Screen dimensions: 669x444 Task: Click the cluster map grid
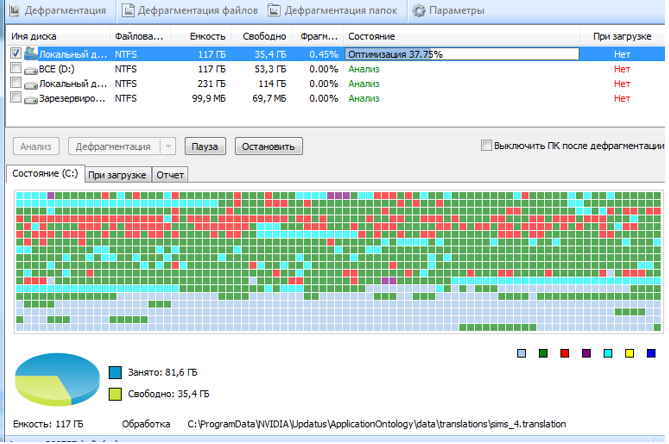pos(339,261)
